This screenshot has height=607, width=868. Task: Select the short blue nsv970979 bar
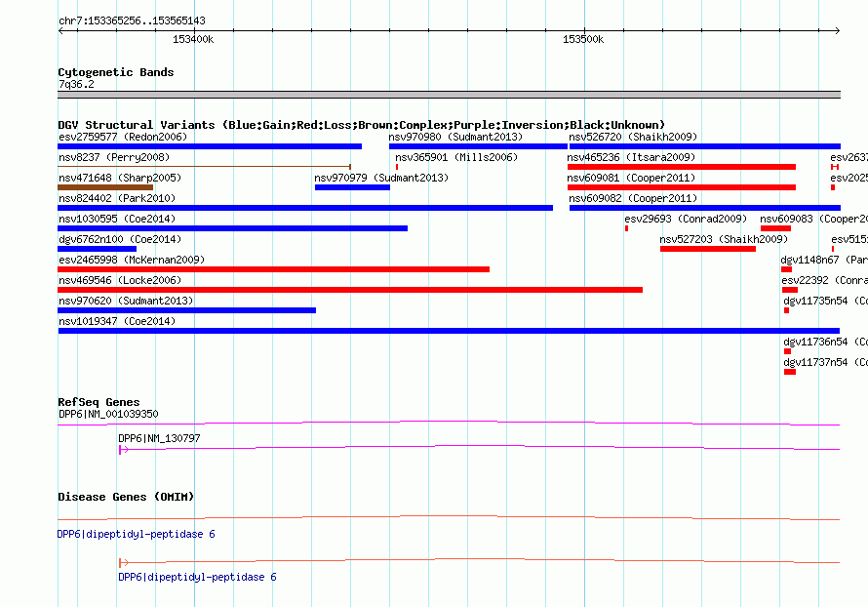tap(353, 187)
